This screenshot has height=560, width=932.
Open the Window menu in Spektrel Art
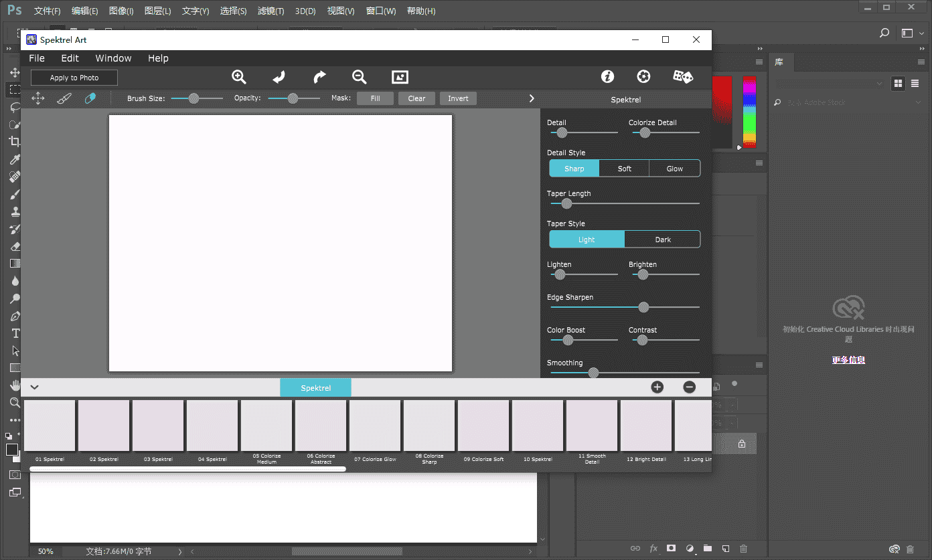tap(113, 58)
